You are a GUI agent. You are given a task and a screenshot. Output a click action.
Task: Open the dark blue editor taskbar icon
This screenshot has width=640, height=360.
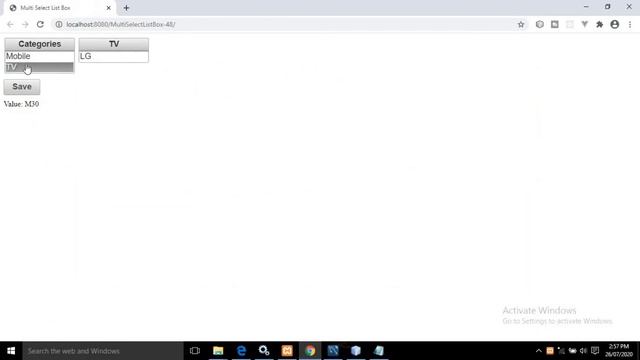(333, 351)
